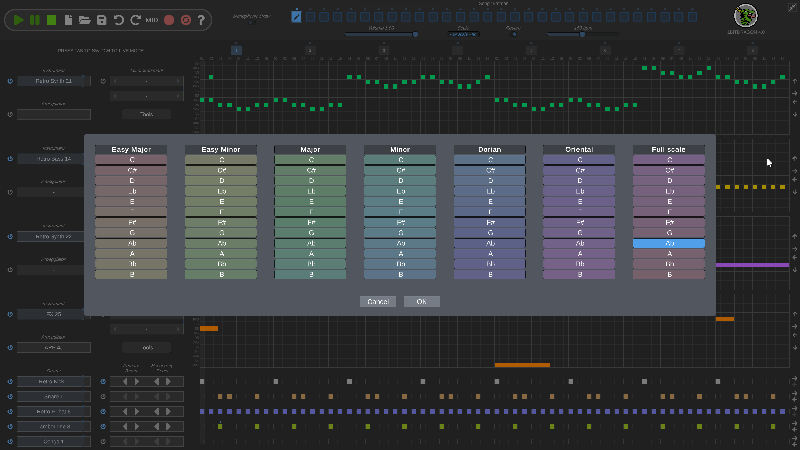Open help with the question mark icon
This screenshot has height=450, width=800.
201,19
